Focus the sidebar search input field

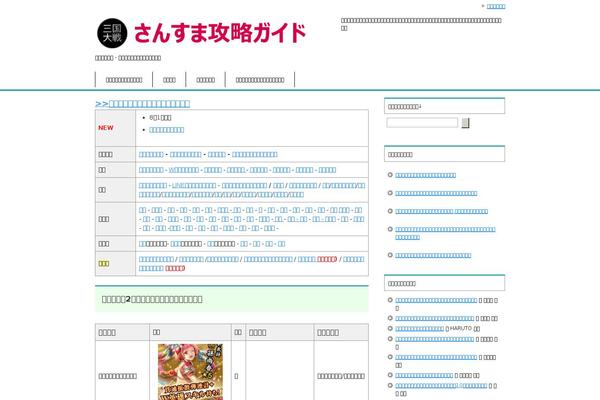tap(422, 122)
